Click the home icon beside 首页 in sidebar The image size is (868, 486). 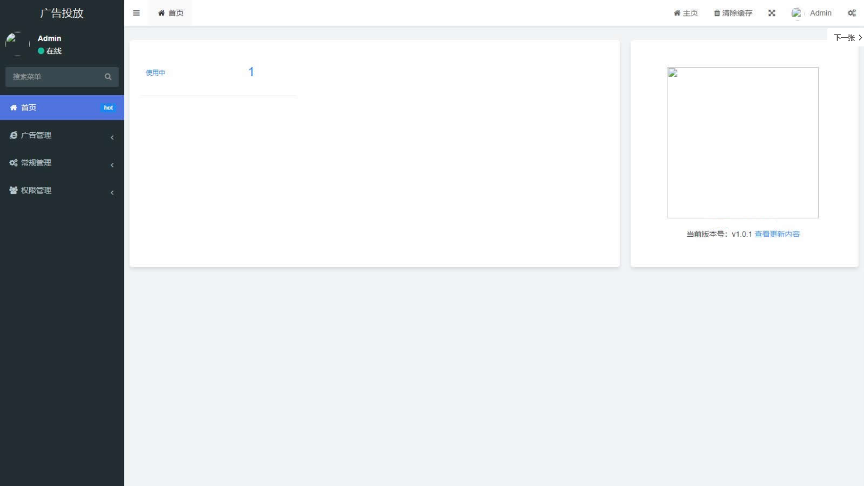point(13,108)
